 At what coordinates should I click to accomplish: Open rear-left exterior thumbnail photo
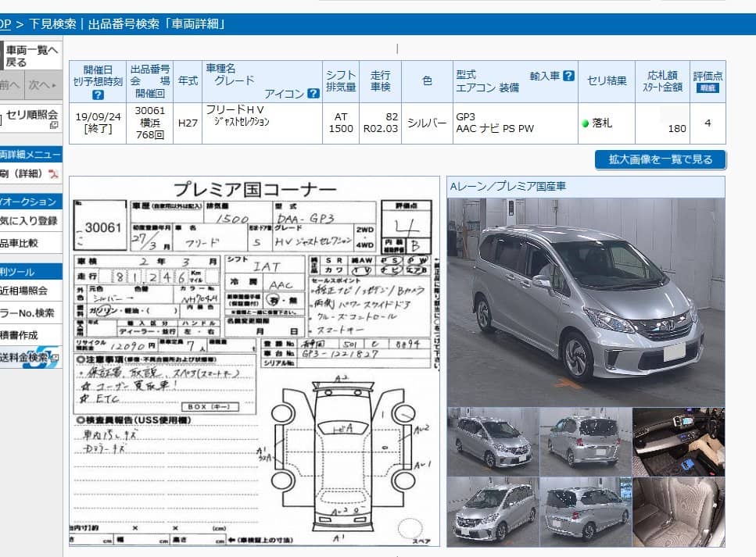click(x=586, y=442)
